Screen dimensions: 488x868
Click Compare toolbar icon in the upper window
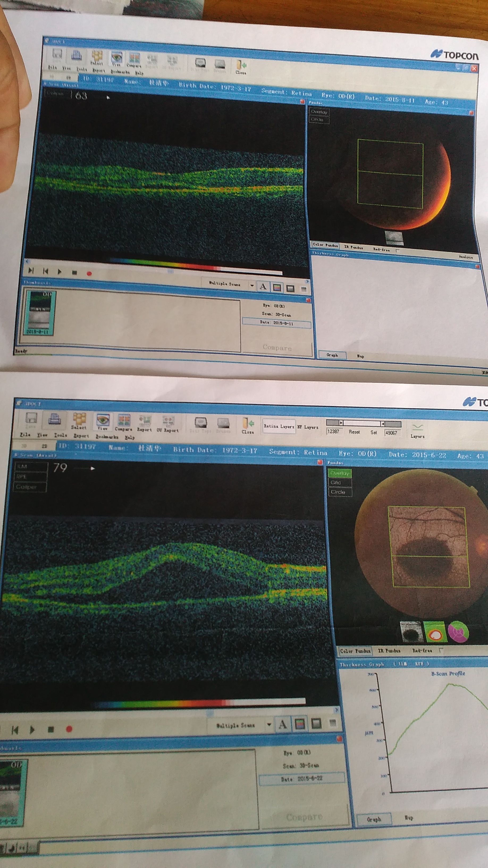tap(134, 59)
